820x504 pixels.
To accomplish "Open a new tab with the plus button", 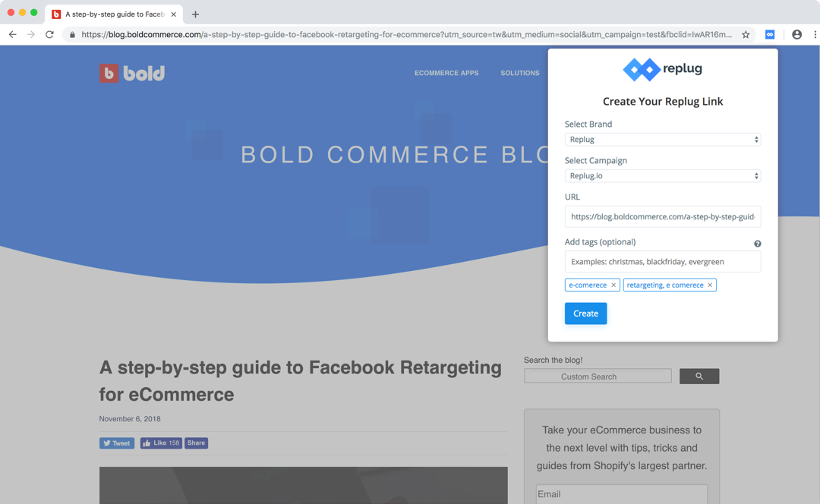I will (195, 14).
